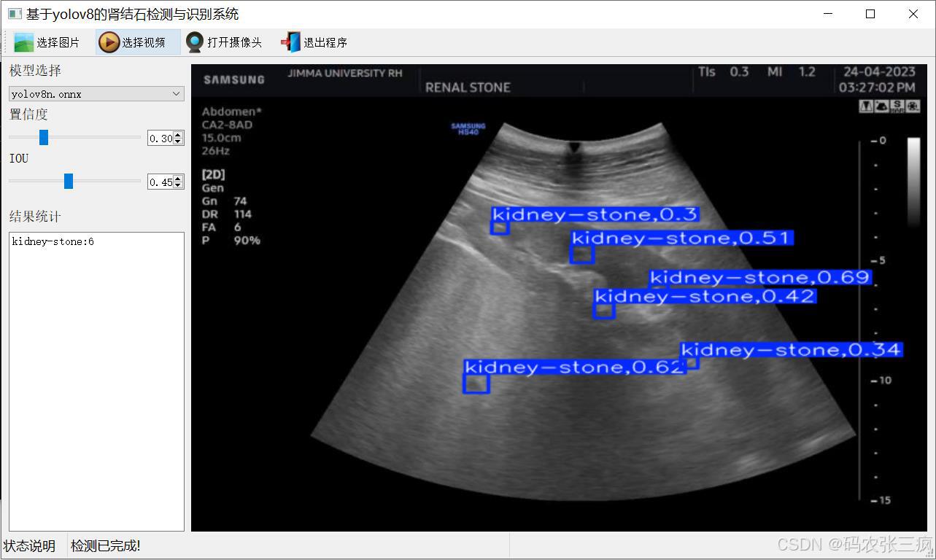Screen dimensions: 936x560
Task: Close the kidney stone detection window
Action: [913, 14]
